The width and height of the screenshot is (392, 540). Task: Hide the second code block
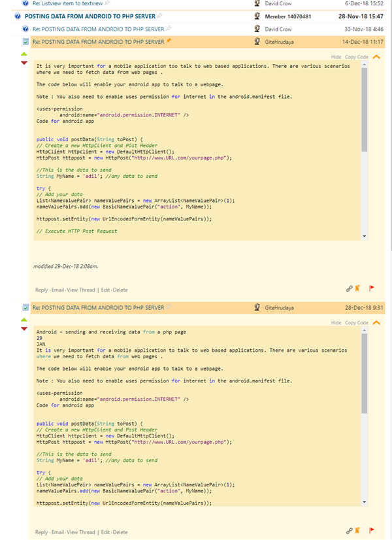click(x=336, y=323)
